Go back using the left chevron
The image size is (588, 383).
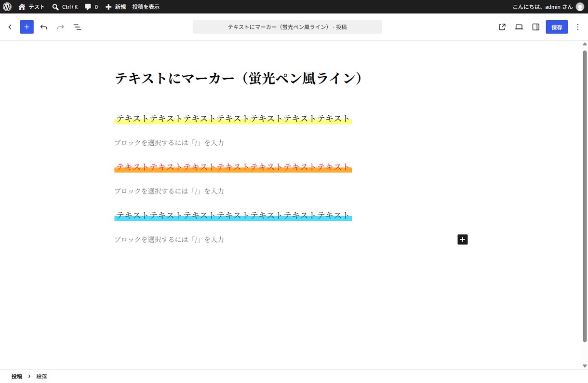point(10,27)
